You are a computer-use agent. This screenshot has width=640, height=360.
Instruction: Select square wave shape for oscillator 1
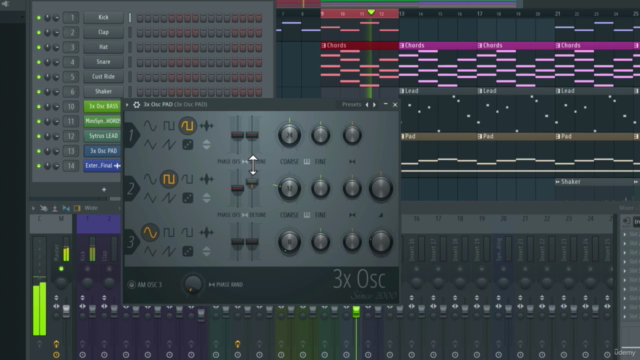point(169,126)
